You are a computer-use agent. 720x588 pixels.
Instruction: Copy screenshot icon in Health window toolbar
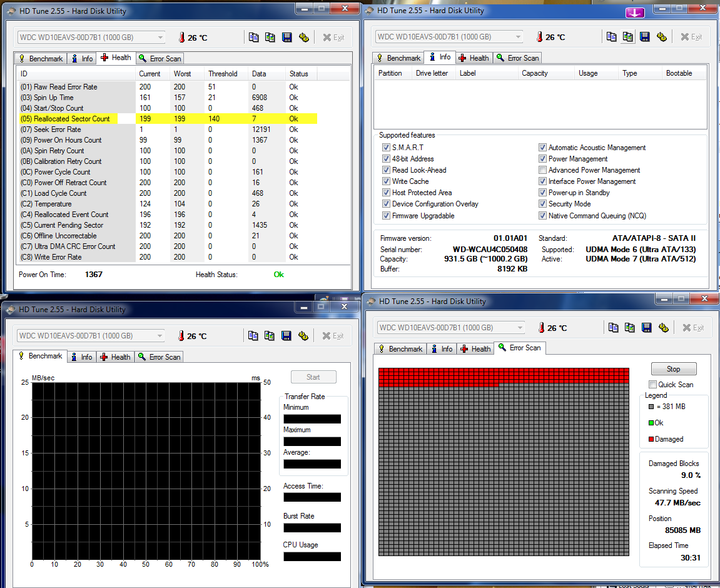[270, 37]
